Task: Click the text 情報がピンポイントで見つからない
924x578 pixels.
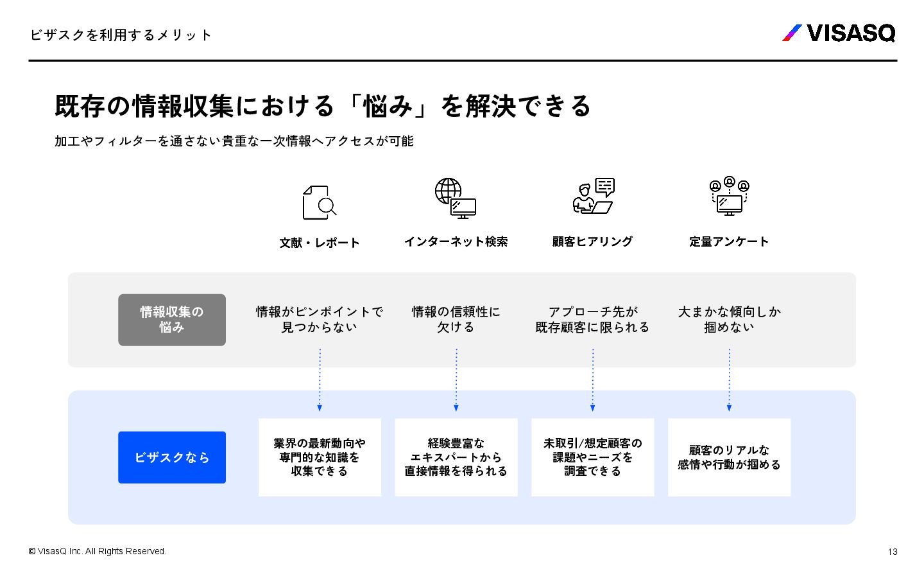Action: tap(320, 319)
